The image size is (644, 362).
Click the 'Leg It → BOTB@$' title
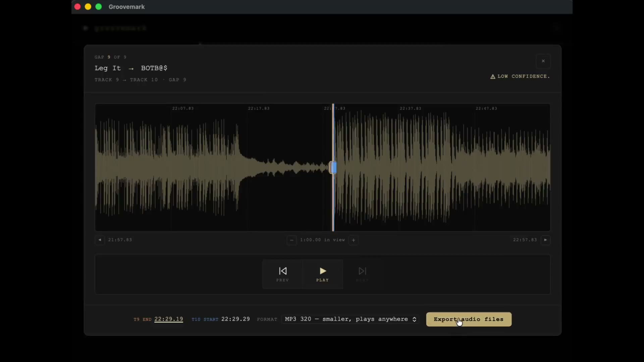[131, 68]
